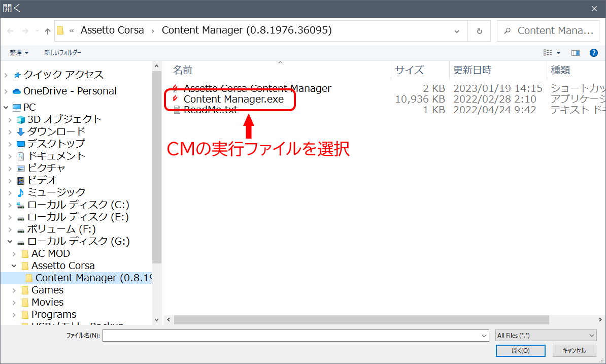
Task: Open ボリューム (F:)
Action: pos(61,229)
